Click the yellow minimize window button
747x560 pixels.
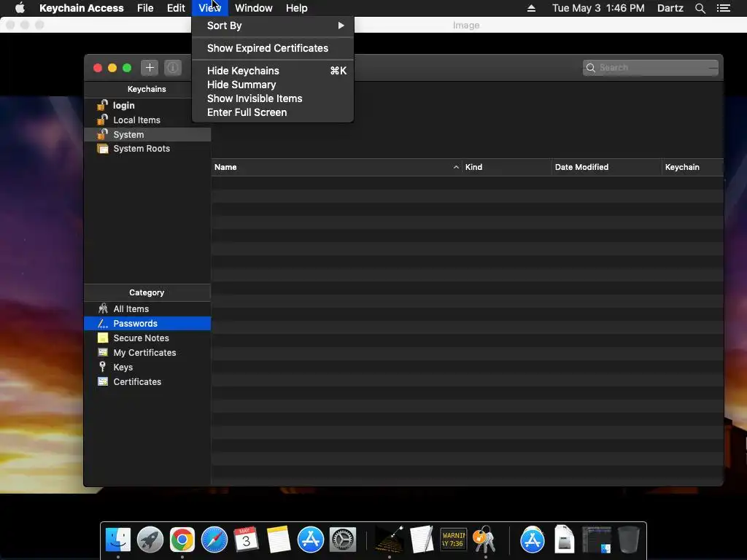click(112, 68)
